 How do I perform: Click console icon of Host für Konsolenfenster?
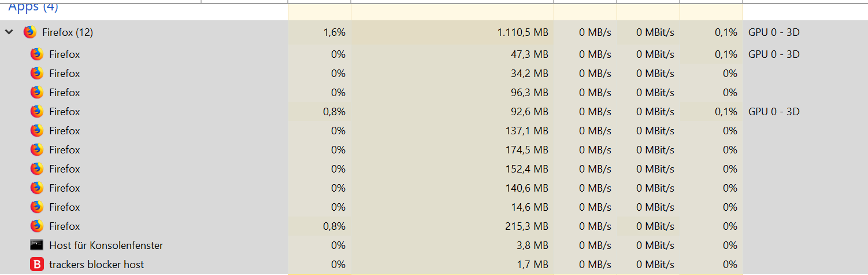point(37,245)
